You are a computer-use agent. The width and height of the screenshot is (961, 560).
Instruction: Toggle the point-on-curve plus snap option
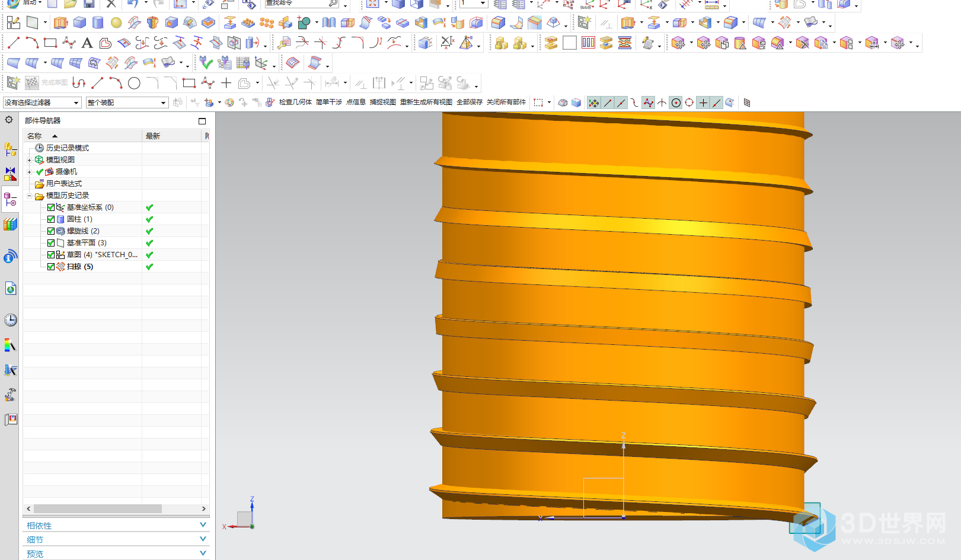[x=703, y=103]
